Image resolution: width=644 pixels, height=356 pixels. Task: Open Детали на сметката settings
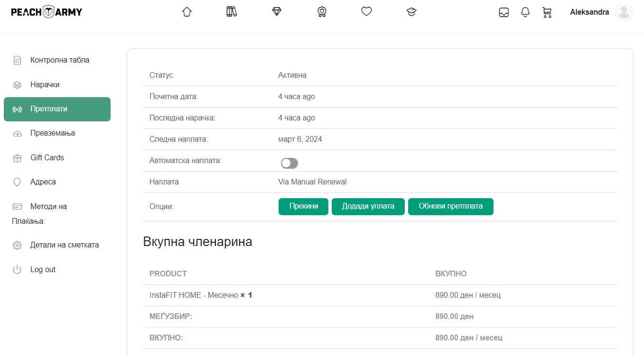point(65,245)
